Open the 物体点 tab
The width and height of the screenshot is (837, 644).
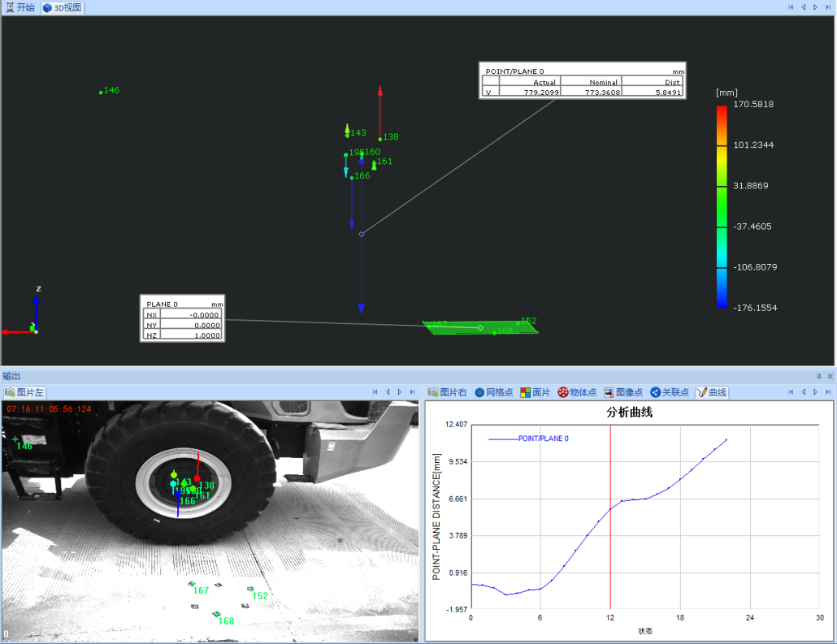pyautogui.click(x=577, y=392)
